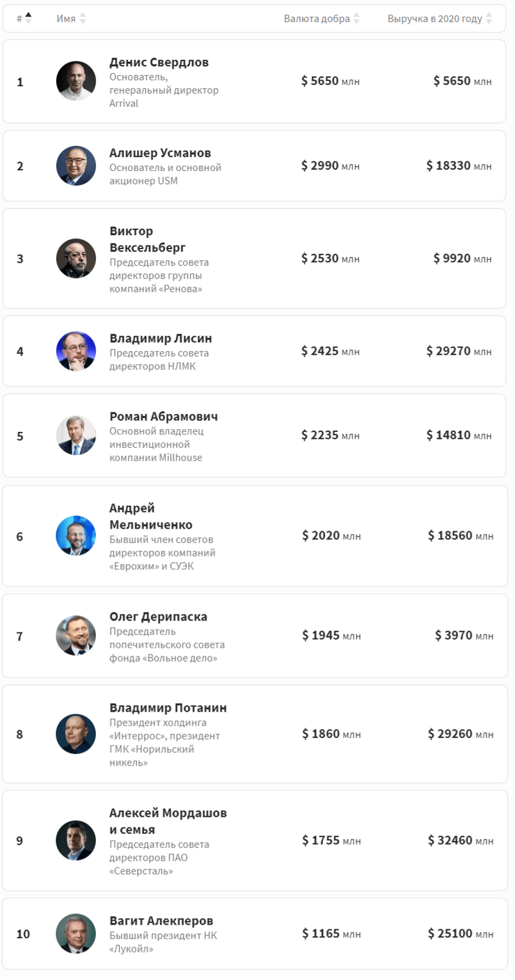Screen dimensions: 515x980
Task: Open the sort control on the # column
Action: (x=23, y=19)
